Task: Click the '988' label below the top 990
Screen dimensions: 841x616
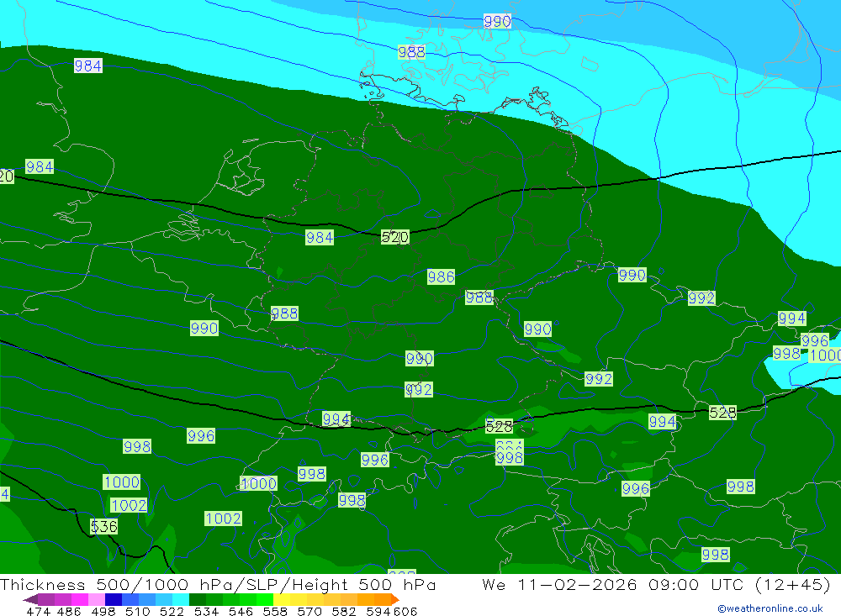Action: [x=411, y=52]
